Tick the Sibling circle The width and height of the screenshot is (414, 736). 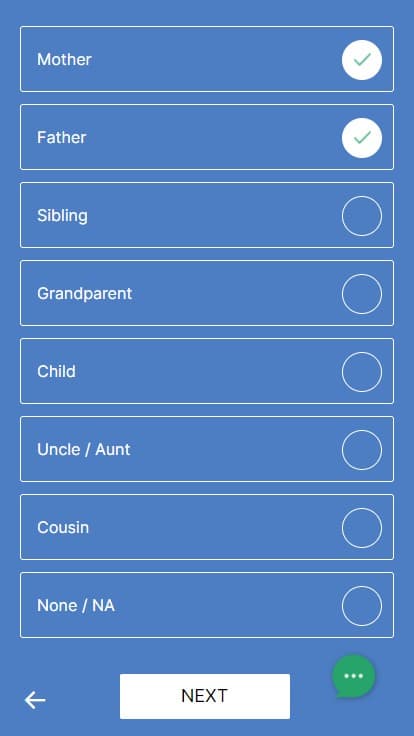(x=361, y=215)
